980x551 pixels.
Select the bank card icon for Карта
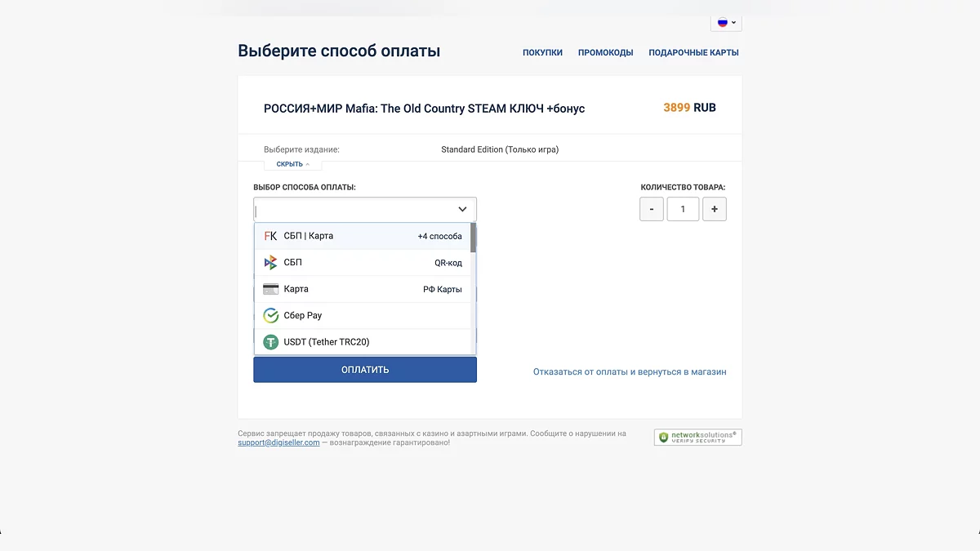click(270, 289)
